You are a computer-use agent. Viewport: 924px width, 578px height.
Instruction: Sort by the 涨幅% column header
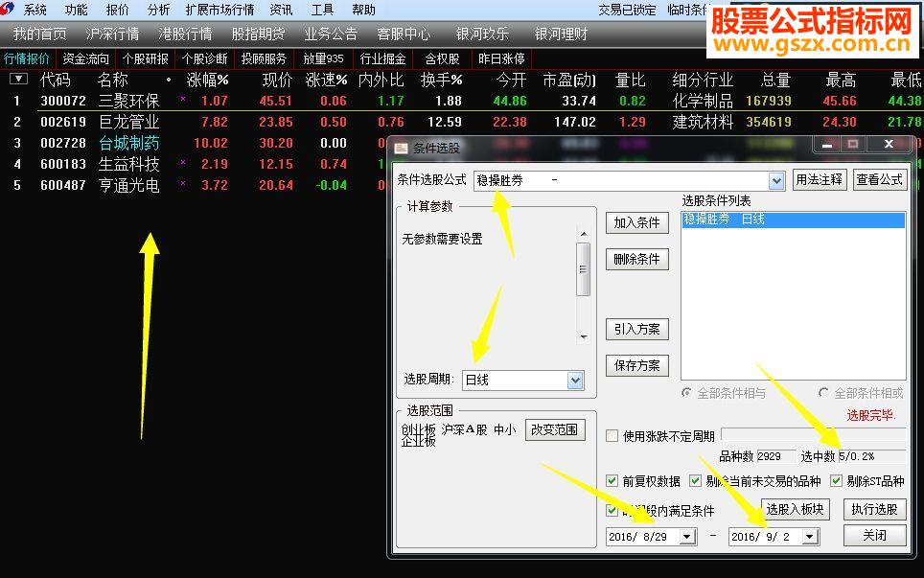(207, 81)
